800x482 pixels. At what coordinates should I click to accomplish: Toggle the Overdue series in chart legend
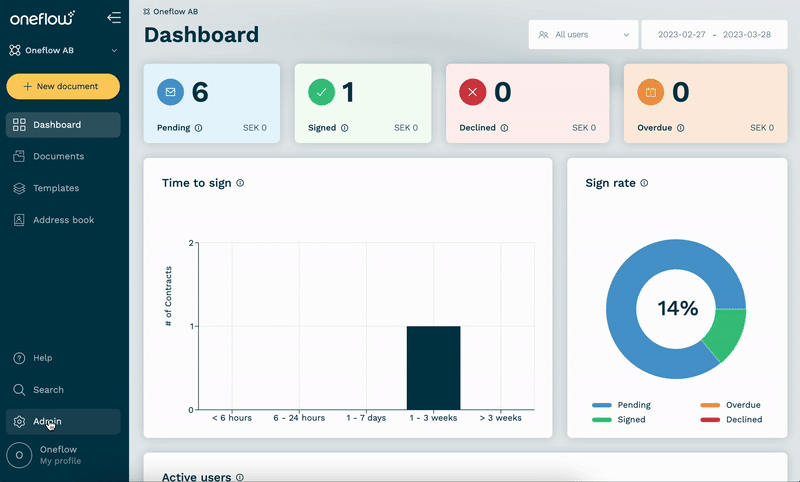point(731,405)
